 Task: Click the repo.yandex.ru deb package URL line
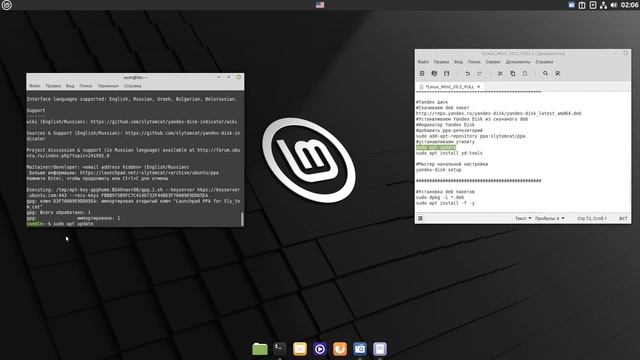[x=499, y=113]
